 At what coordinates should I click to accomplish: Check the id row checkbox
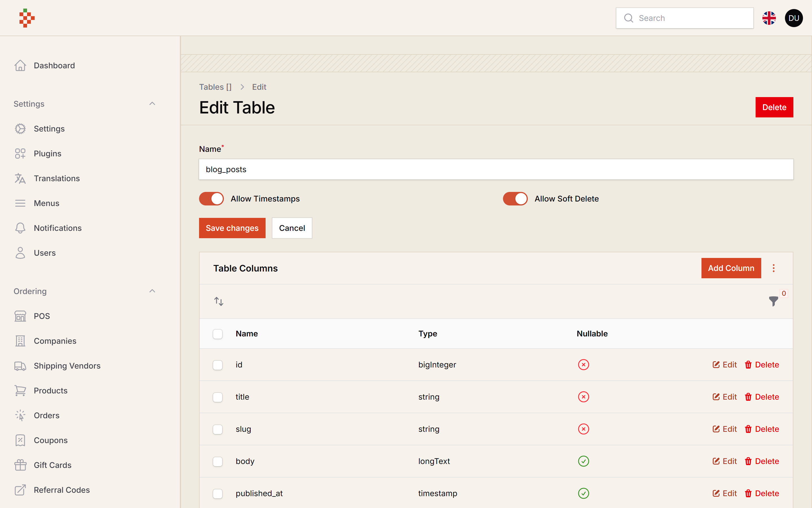point(218,365)
